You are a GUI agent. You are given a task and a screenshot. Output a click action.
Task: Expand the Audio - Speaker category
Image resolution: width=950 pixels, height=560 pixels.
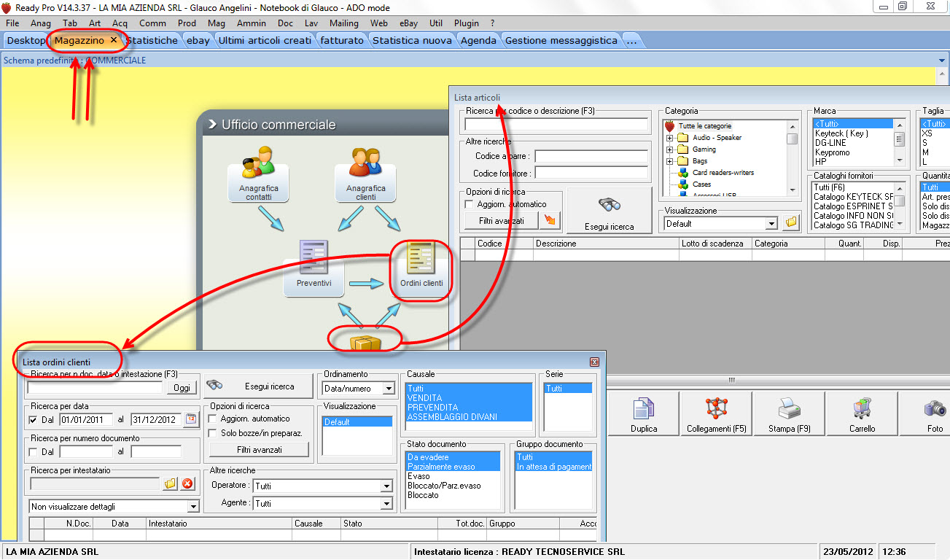(x=669, y=138)
